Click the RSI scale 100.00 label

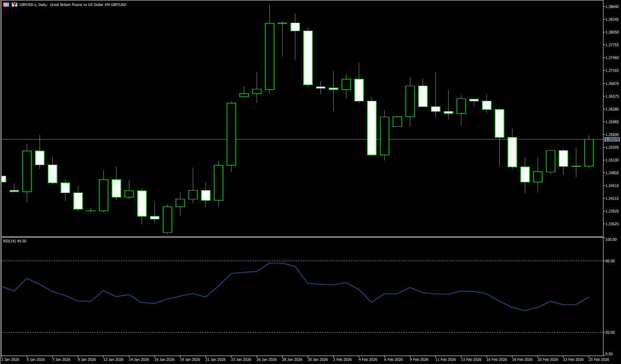611,240
